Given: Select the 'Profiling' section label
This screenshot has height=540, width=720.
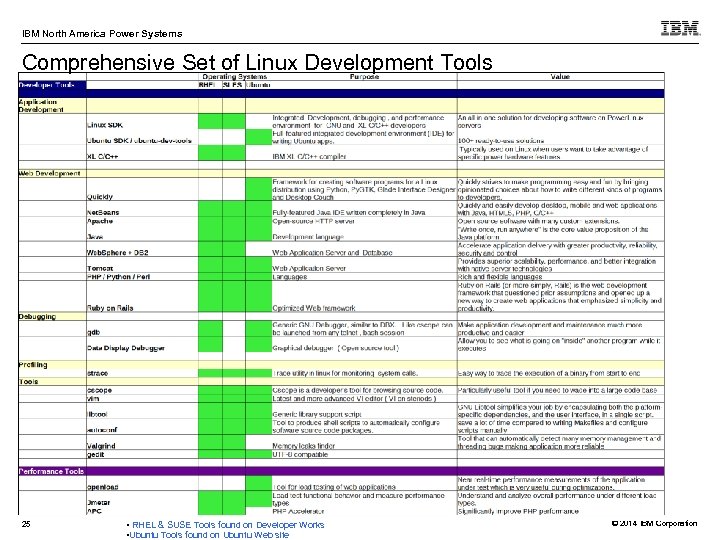Looking at the screenshot, I should (33, 365).
